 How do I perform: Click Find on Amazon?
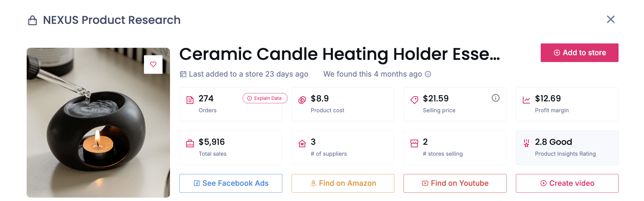(x=342, y=183)
